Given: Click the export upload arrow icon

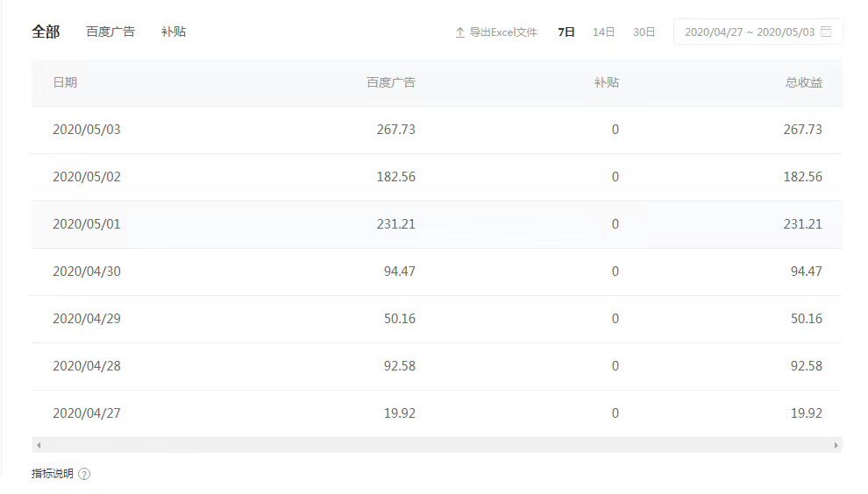Looking at the screenshot, I should click(459, 32).
